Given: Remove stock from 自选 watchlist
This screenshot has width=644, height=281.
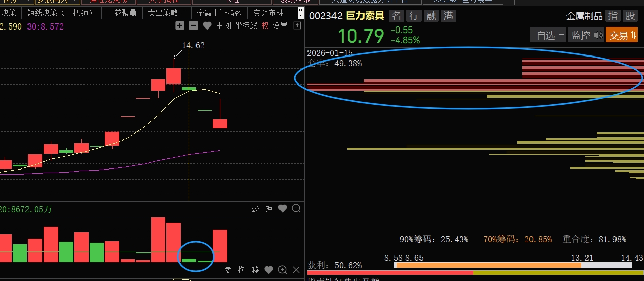Looking at the screenshot, I should click(548, 35).
